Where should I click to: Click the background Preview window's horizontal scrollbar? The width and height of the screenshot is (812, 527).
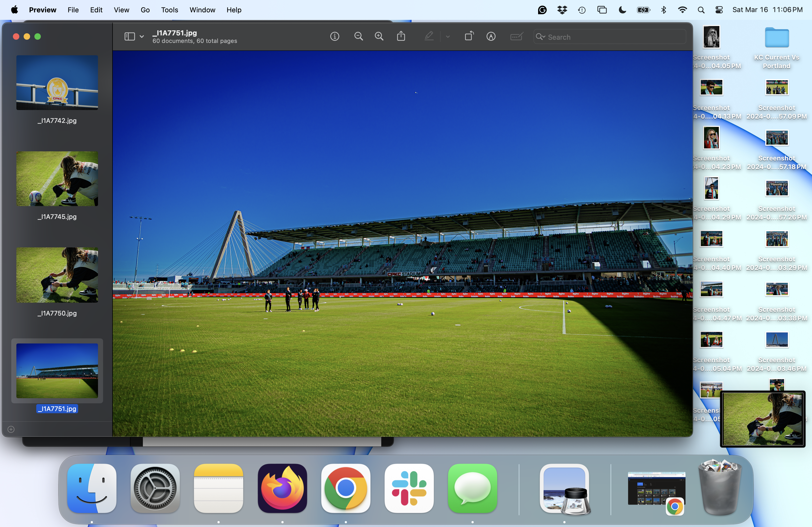[x=262, y=442]
